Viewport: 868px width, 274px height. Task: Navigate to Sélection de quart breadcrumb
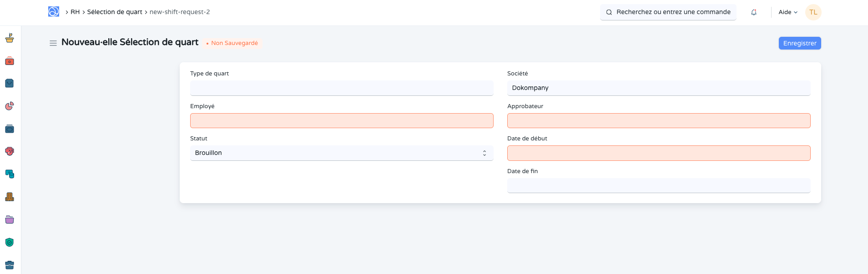click(115, 12)
